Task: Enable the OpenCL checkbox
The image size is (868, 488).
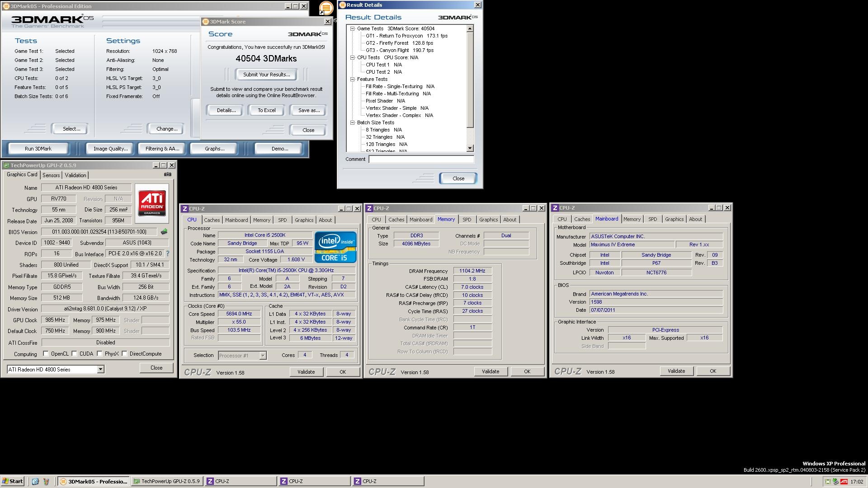Action: point(46,354)
